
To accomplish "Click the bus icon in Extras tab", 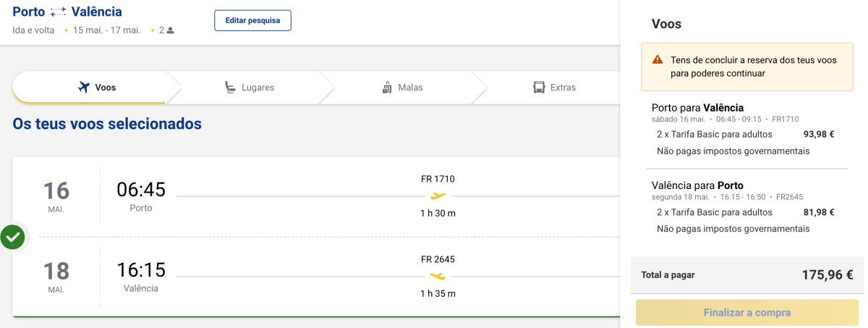I will [539, 88].
